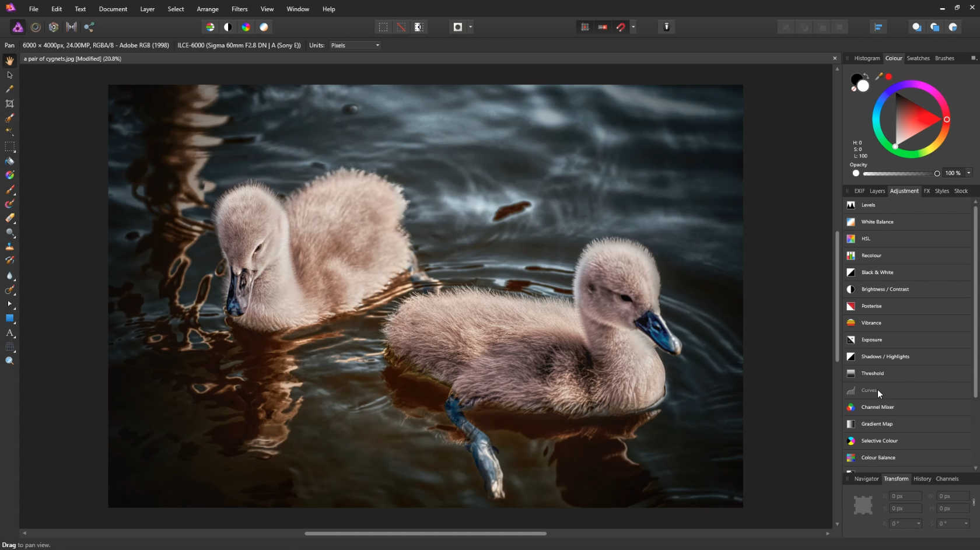This screenshot has height=550, width=980.
Task: Open the opacity percentage dropdown
Action: [969, 173]
